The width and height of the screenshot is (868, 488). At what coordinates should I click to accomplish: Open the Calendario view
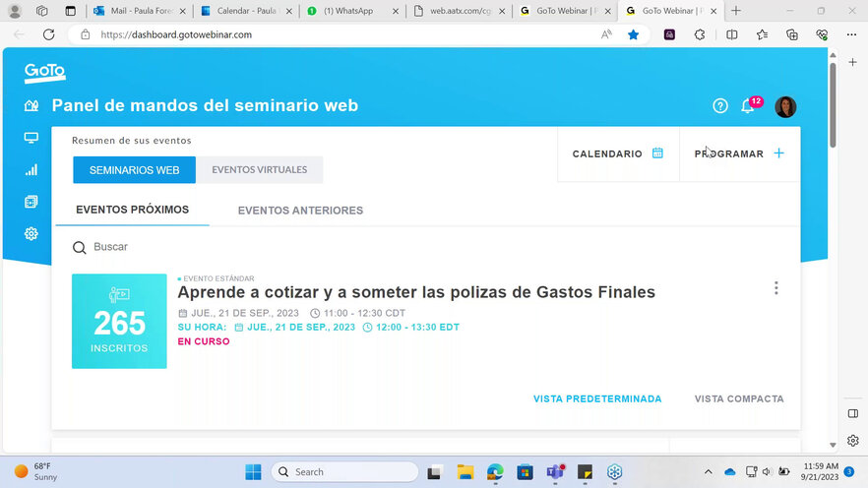point(618,153)
